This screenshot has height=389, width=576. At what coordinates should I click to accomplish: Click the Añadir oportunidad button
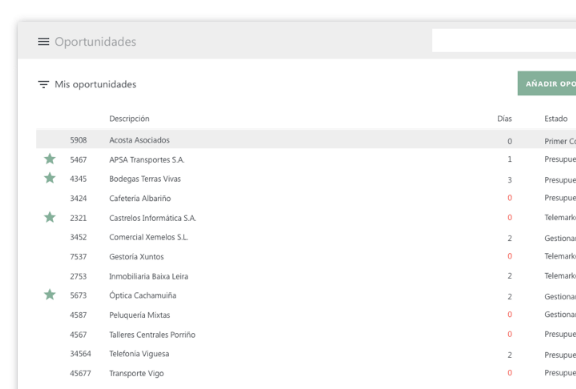pos(547,83)
